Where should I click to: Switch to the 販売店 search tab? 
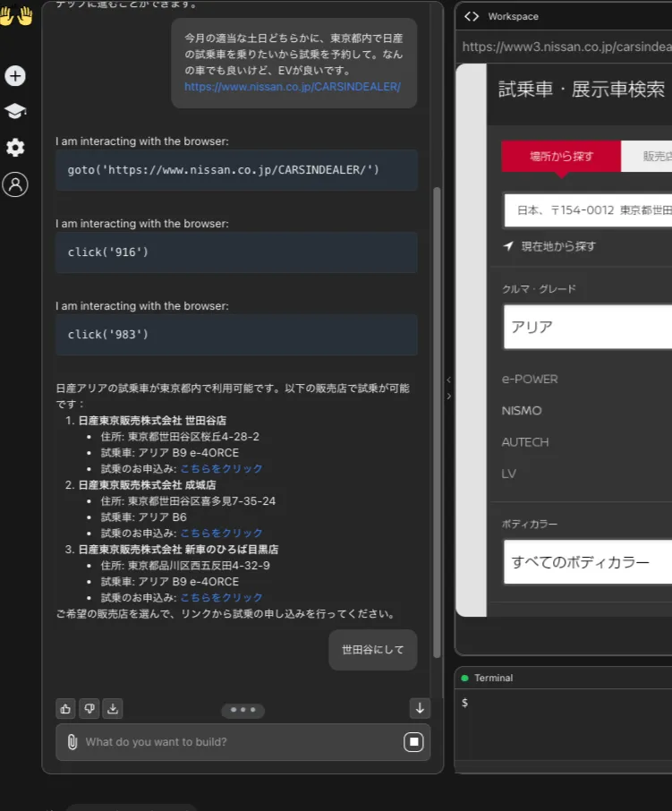click(647, 156)
